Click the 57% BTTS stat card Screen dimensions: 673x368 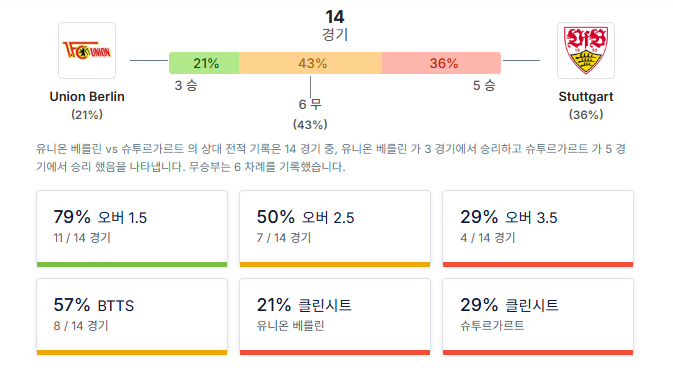pos(132,317)
